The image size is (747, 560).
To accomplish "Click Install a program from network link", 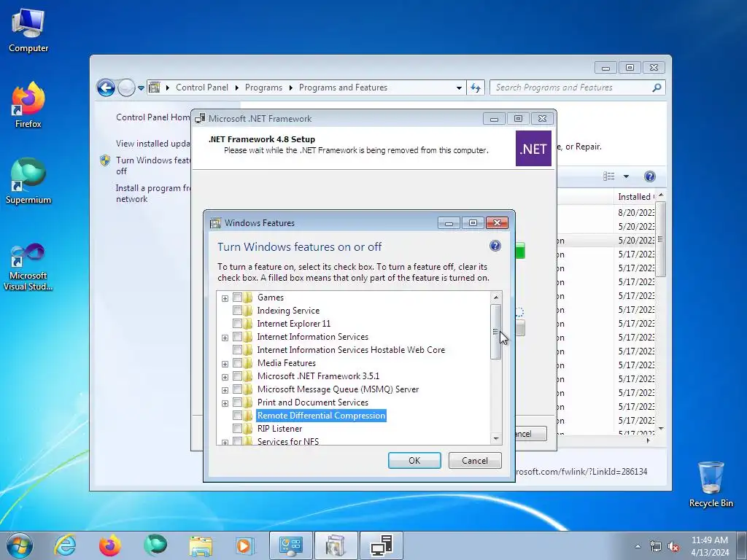I will tap(153, 193).
